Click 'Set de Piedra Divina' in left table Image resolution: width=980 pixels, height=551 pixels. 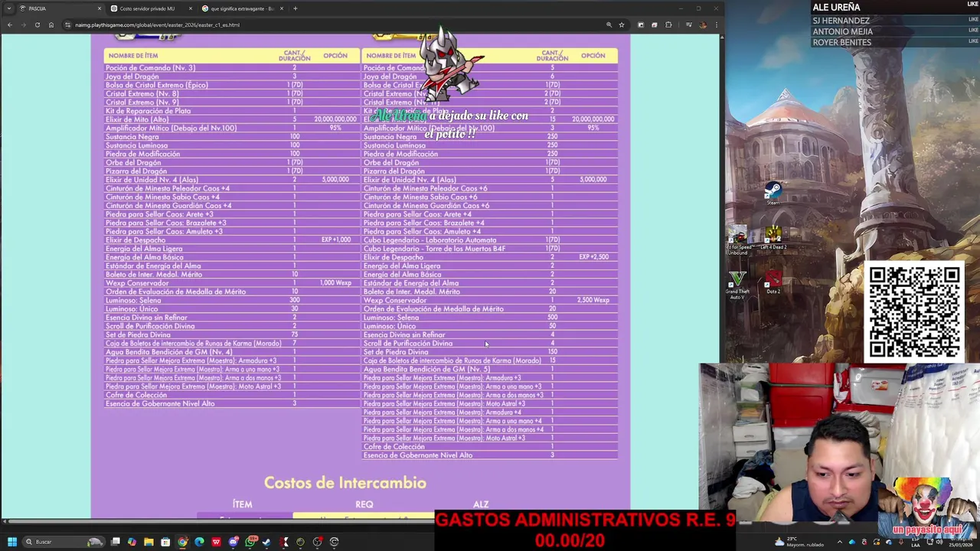tap(138, 335)
